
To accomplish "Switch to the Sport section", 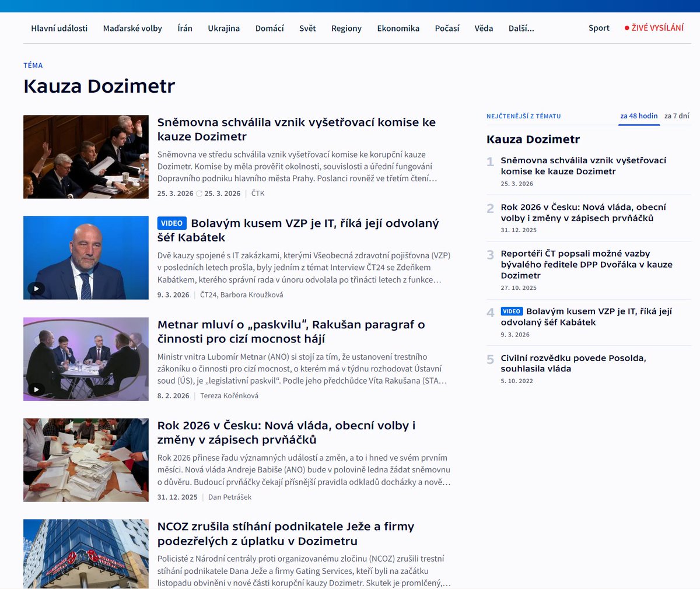I will point(598,27).
